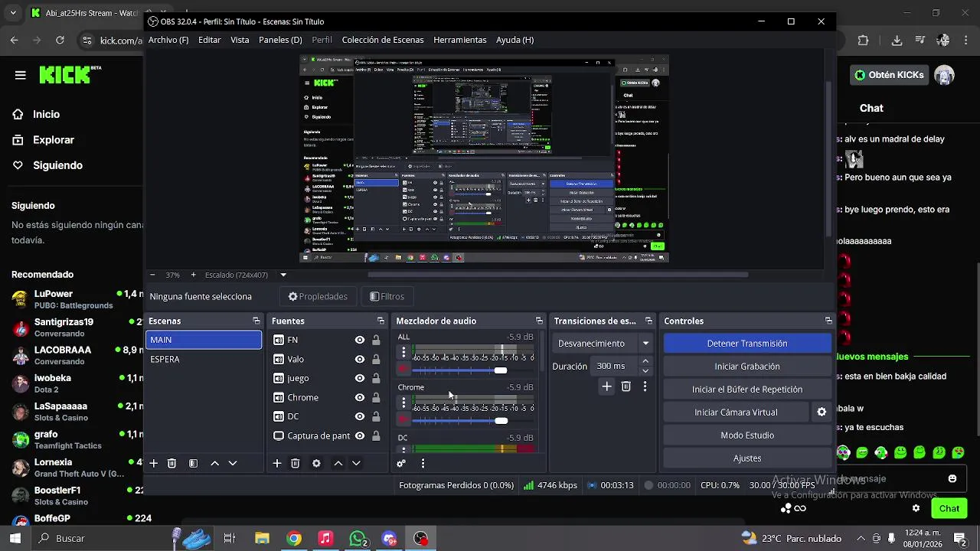Hide the Valo source with eye icon
980x551 pixels.
[x=360, y=359]
